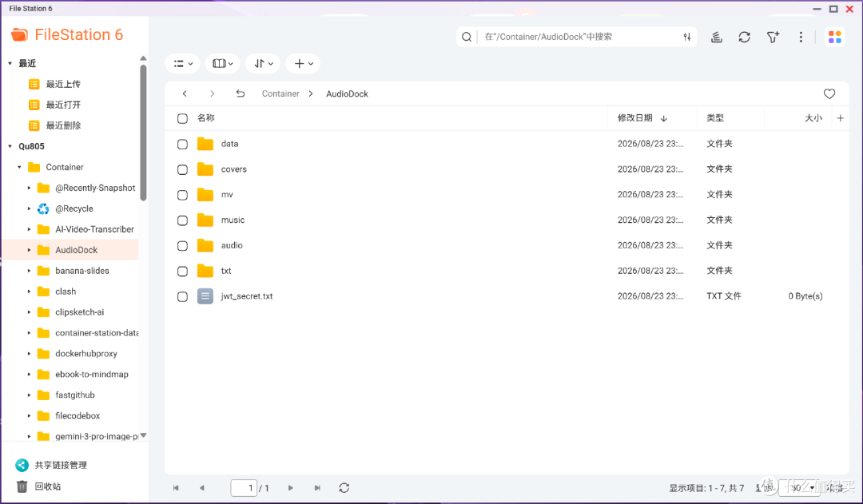The height and width of the screenshot is (504, 863).
Task: Open the list view mode dropdown
Action: click(183, 64)
